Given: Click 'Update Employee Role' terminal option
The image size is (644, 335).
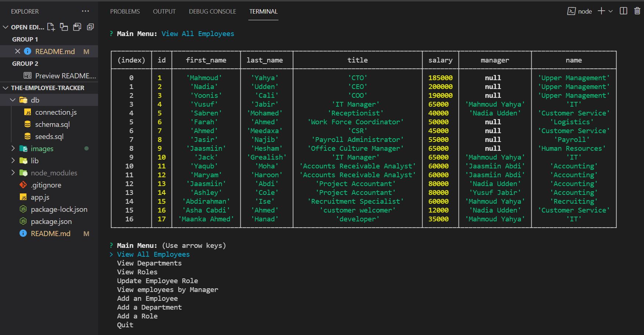Looking at the screenshot, I should pos(157,281).
